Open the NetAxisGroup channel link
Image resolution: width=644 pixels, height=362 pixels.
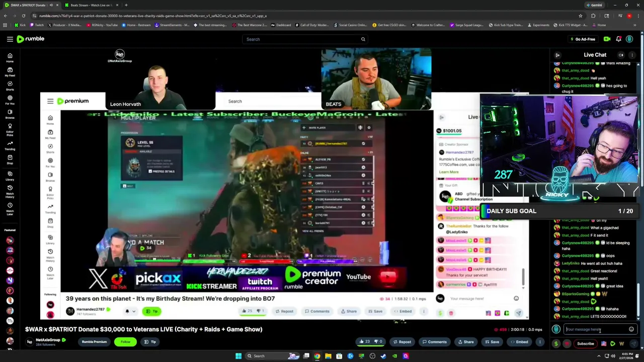pos(47,340)
